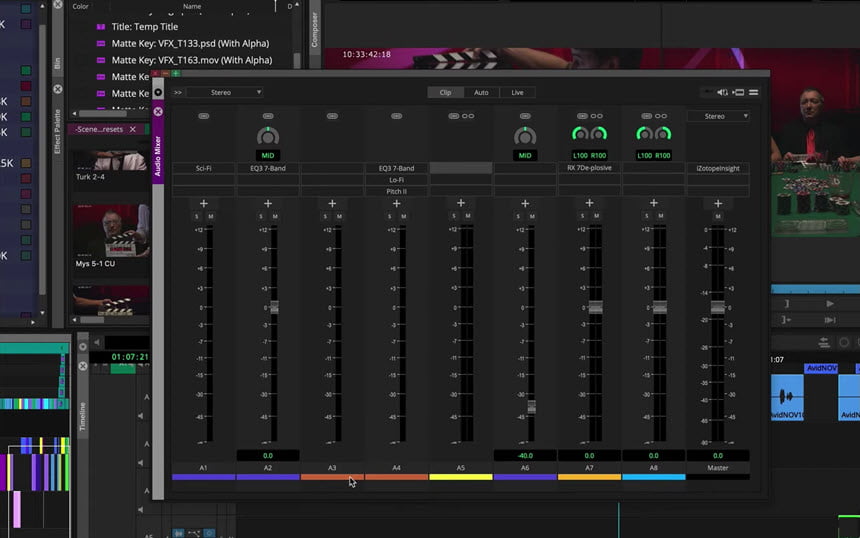Select the A3 track name button

pyautogui.click(x=332, y=468)
